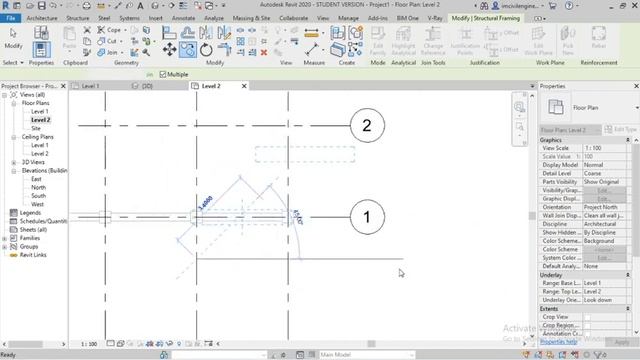Open the Join geometry dropdown arrow

[122, 53]
